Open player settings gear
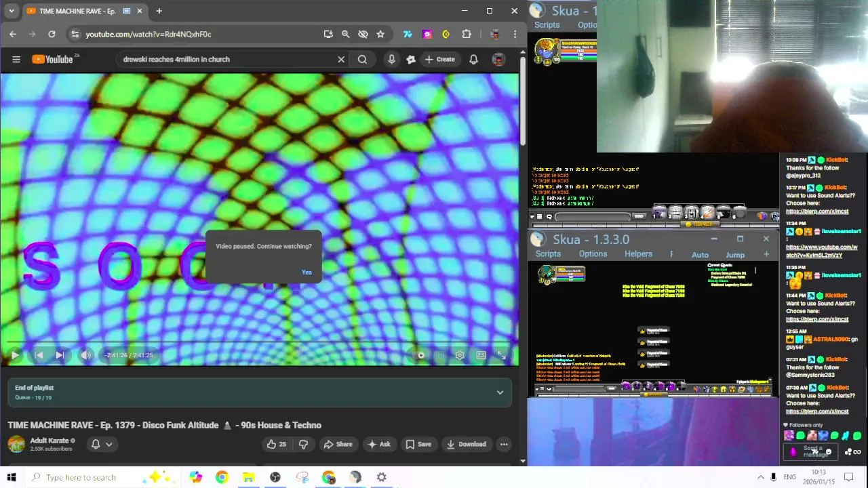Viewport: 868px width, 488px height. tap(460, 355)
